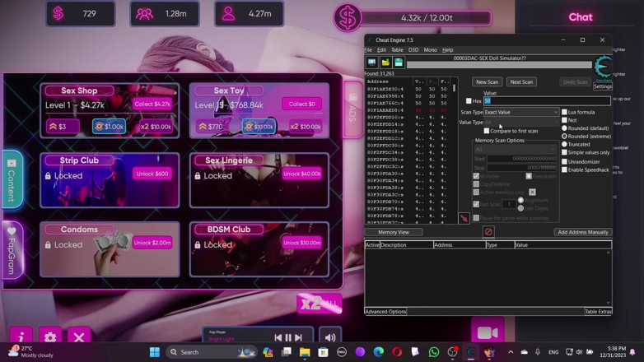This screenshot has height=362, width=644.
Task: Click the open folder icon in Cheat Engine
Action: [x=385, y=63]
